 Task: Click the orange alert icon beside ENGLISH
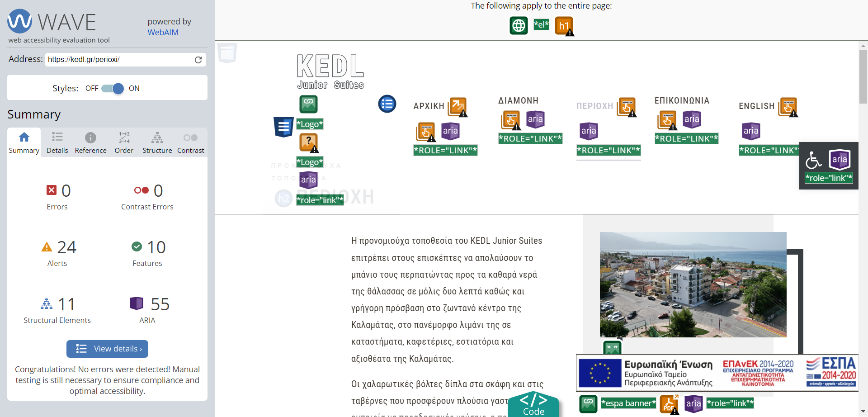(x=788, y=107)
